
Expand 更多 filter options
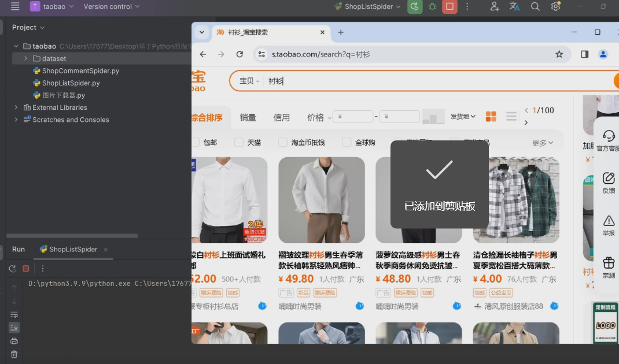(x=543, y=143)
